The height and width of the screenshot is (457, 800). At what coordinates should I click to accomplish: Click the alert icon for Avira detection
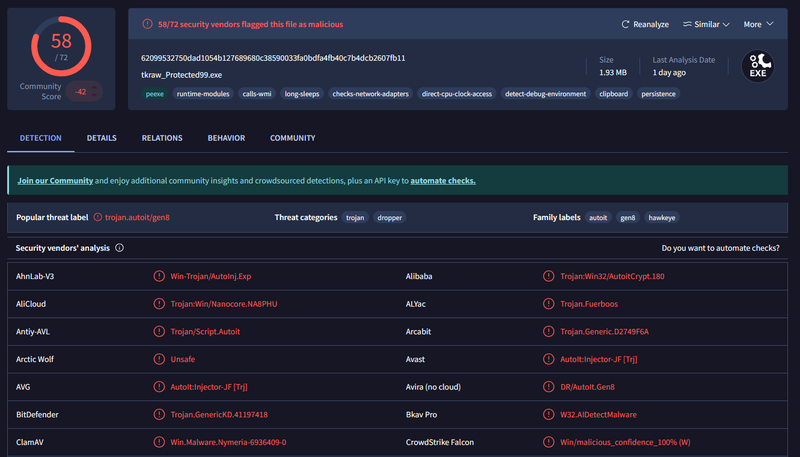click(x=548, y=387)
